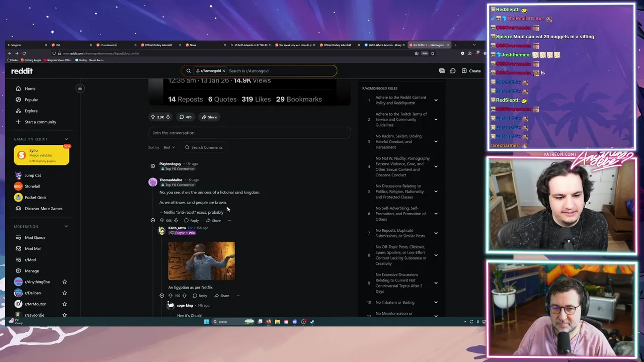Viewport: 644px width, 362px height.
Task: Upvote ThomasMalloc's comment with 565 points
Action: pyautogui.click(x=162, y=220)
